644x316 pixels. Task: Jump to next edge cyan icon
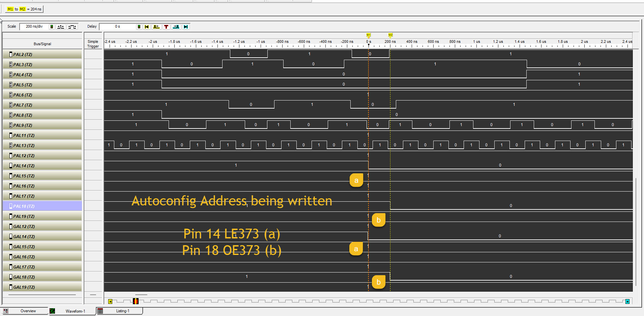click(x=176, y=27)
